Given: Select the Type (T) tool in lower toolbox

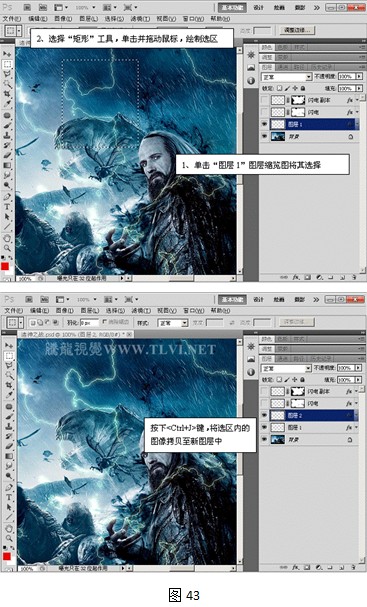Looking at the screenshot, I should tap(8, 497).
